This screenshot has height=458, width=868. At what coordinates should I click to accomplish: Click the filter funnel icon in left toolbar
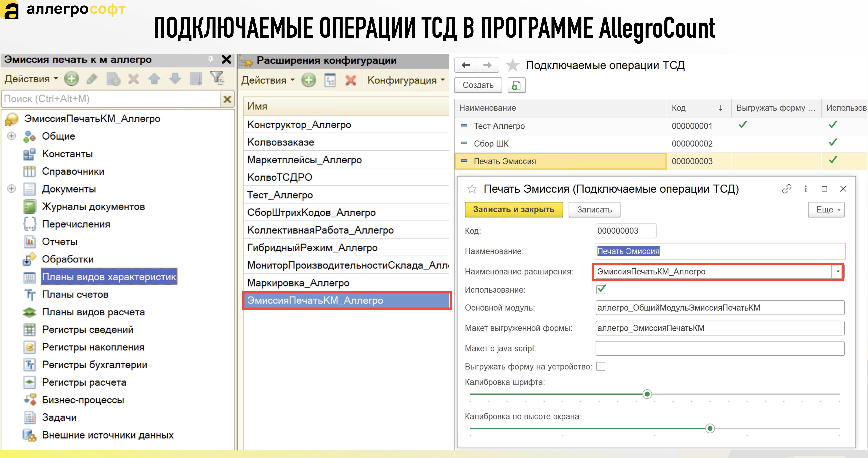pos(217,78)
